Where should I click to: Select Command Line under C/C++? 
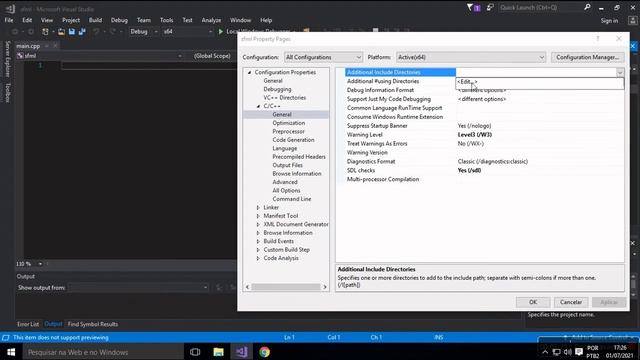click(292, 199)
